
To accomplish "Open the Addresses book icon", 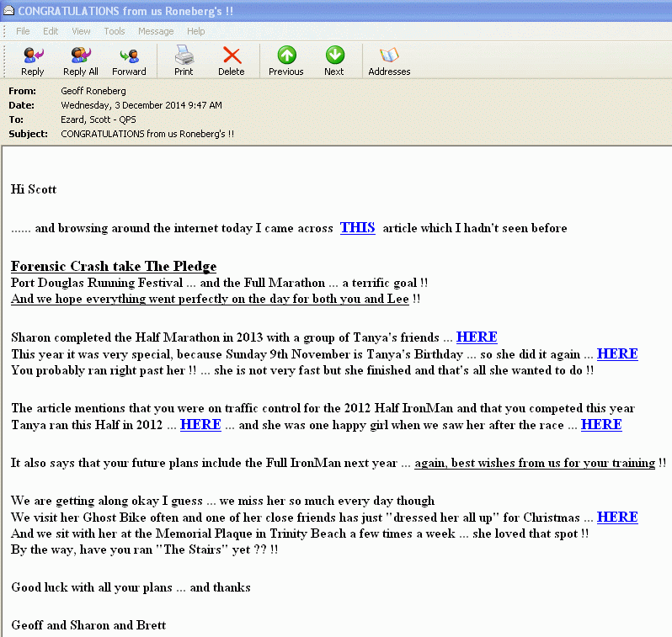I will 389,61.
